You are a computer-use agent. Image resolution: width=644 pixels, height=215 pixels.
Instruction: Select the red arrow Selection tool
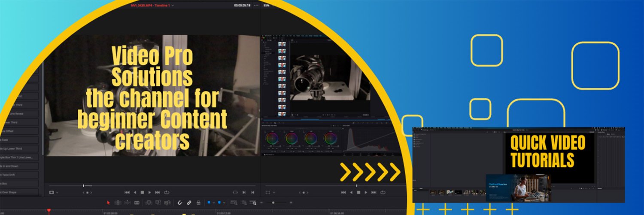click(108, 203)
